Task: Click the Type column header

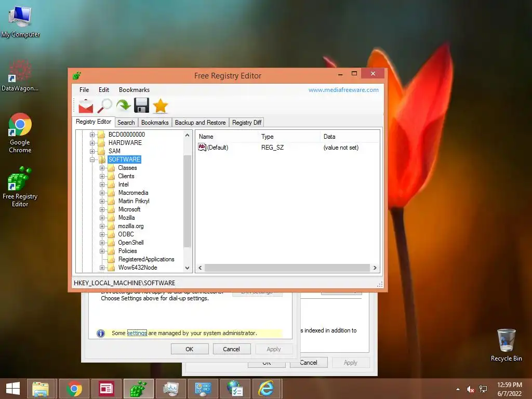Action: click(289, 137)
